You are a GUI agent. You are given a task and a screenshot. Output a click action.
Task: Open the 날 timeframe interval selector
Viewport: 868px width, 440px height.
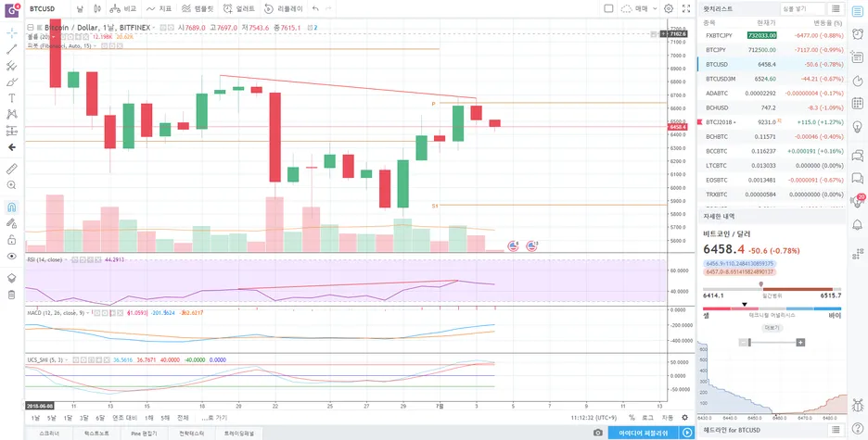point(81,8)
